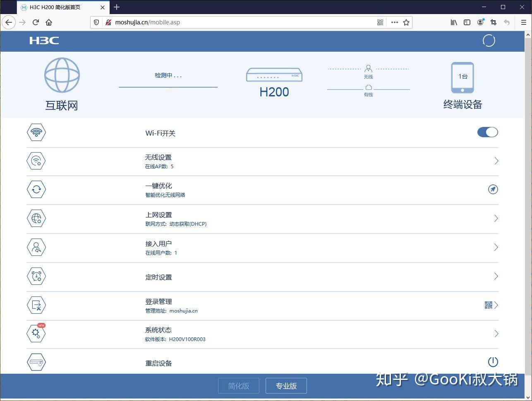Expand the 上网设置 row chevron
532x401 pixels.
496,218
